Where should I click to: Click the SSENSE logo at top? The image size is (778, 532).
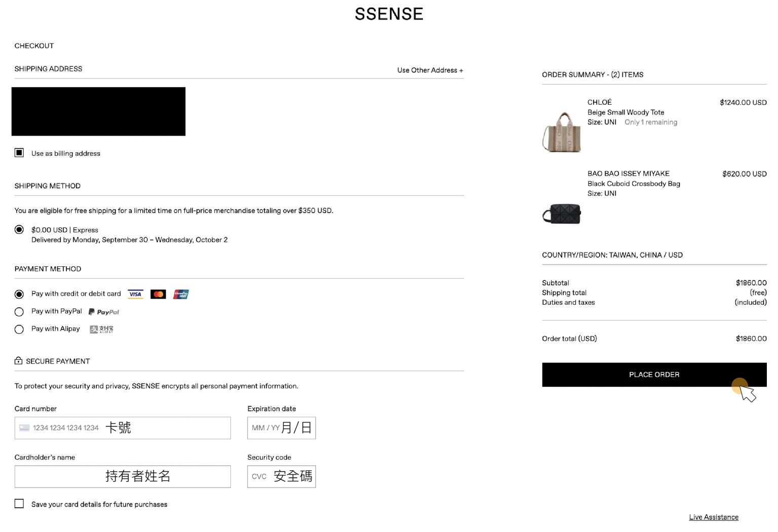[388, 14]
